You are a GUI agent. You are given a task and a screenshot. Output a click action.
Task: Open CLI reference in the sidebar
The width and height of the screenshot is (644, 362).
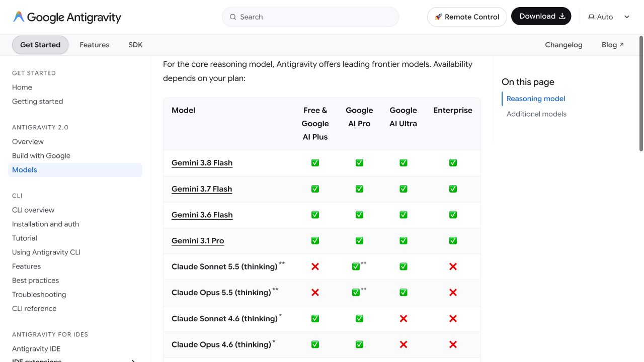pos(34,309)
